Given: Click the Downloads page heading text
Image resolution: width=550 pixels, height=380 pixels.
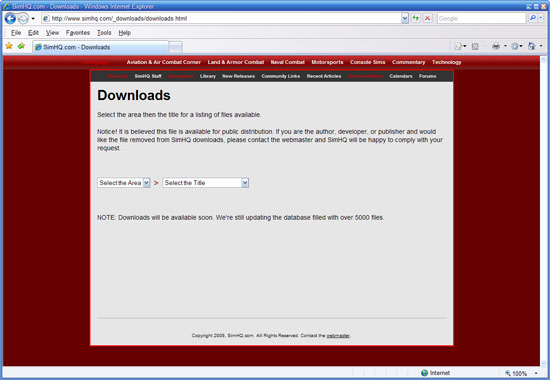Looking at the screenshot, I should 134,95.
